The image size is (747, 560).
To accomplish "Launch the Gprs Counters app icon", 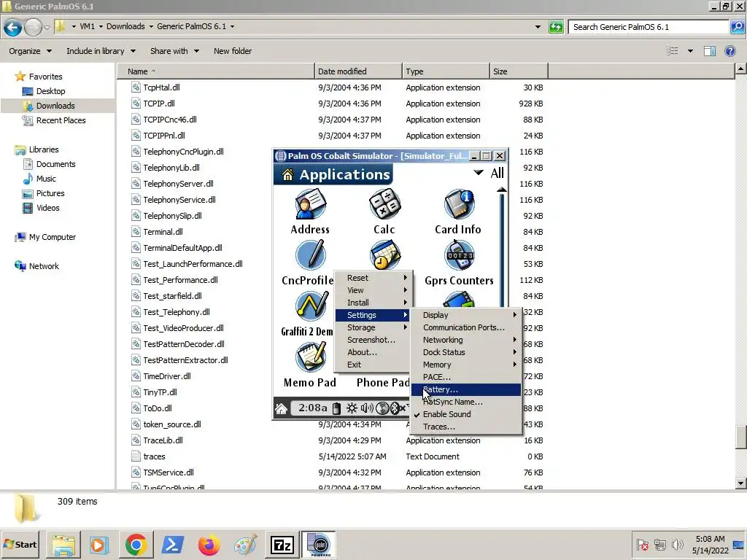I will (x=459, y=256).
